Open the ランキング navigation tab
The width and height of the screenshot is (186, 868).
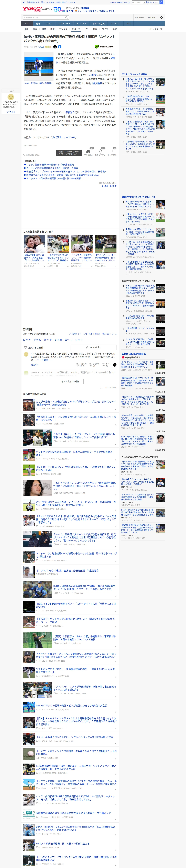point(115,24)
